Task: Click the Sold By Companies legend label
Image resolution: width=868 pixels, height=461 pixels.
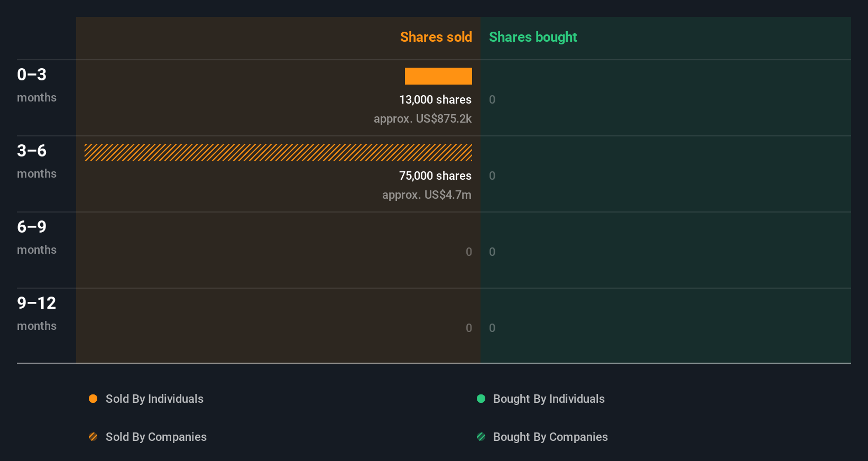Action: point(156,437)
